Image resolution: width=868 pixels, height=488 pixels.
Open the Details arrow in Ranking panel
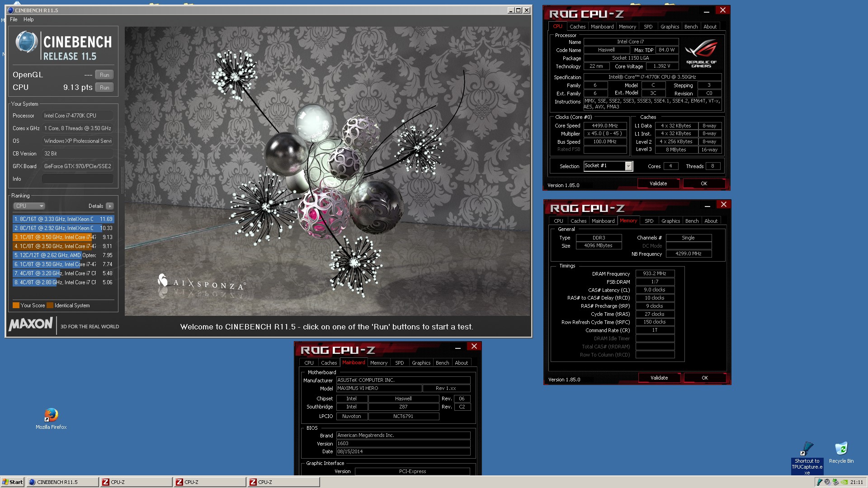(x=110, y=206)
